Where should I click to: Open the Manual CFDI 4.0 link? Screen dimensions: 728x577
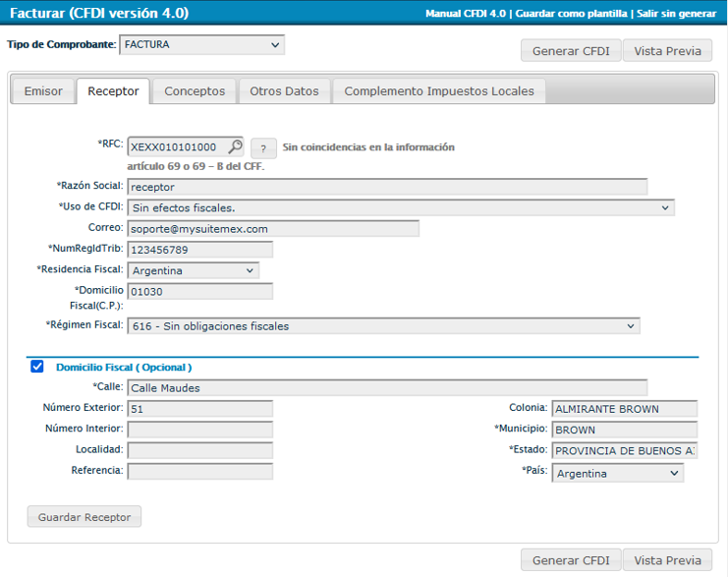tap(465, 14)
